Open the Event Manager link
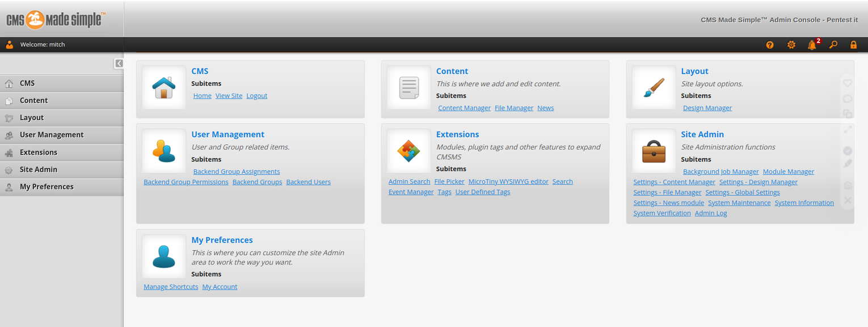This screenshot has height=327, width=868. pyautogui.click(x=411, y=192)
